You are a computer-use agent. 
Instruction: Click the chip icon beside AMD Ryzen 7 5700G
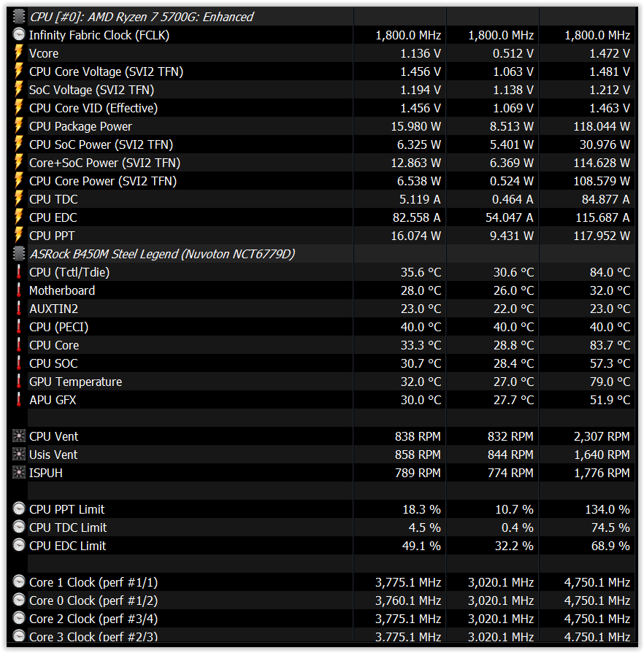tap(19, 17)
